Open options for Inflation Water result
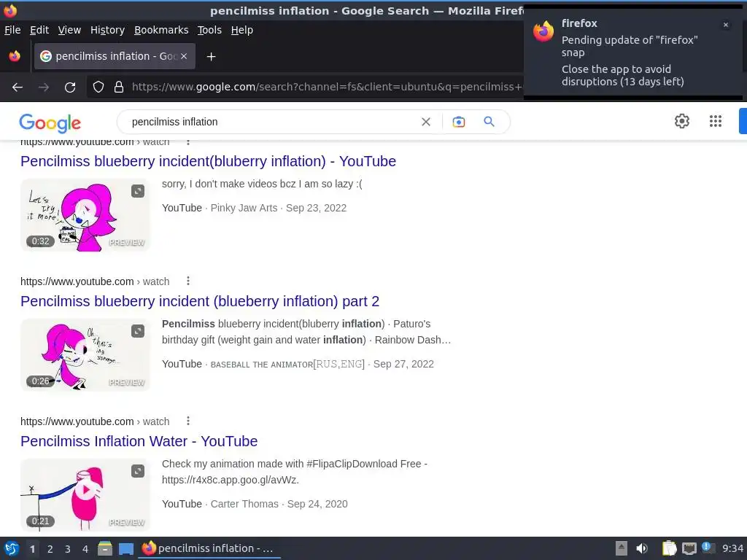 tap(188, 421)
